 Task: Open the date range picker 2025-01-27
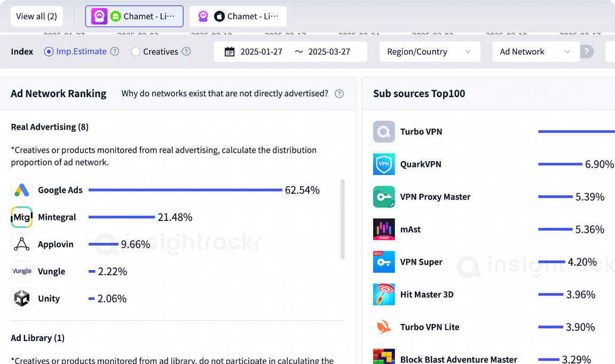click(261, 52)
